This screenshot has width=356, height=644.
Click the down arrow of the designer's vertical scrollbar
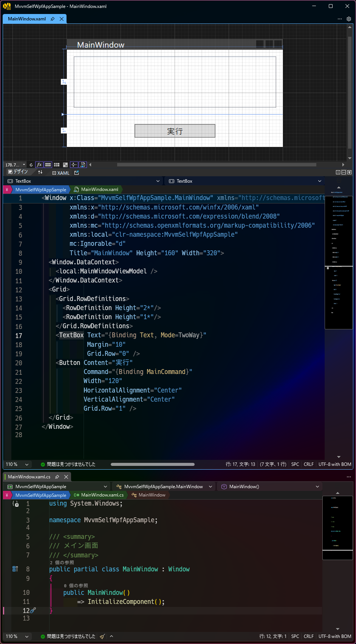[x=350, y=158]
